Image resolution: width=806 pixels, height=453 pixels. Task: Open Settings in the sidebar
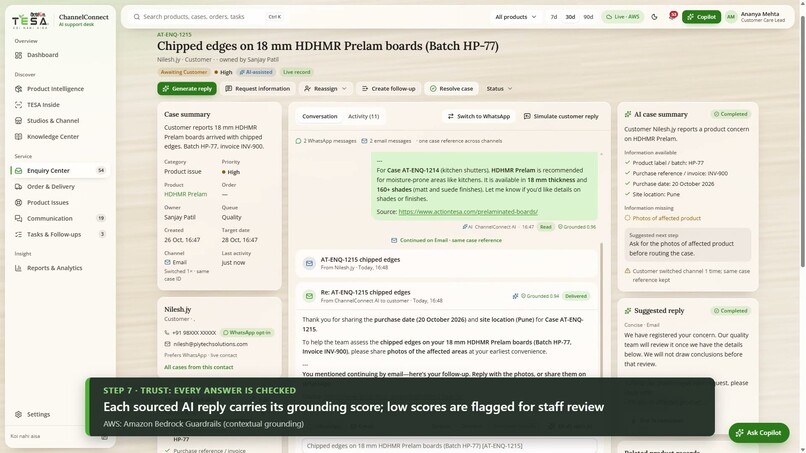pos(38,414)
